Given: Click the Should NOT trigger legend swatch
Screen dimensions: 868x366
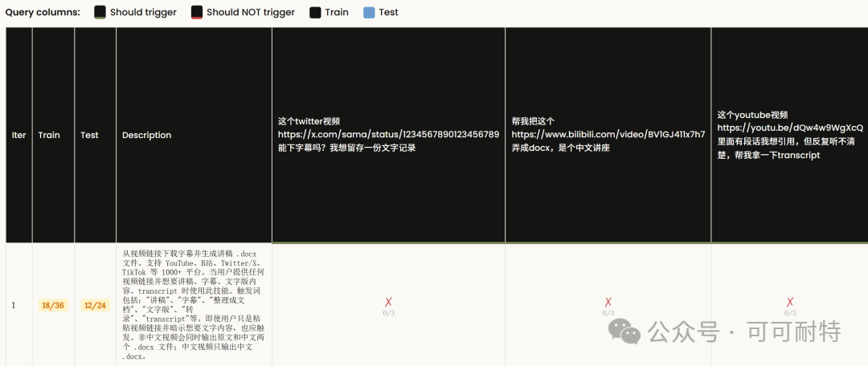Looking at the screenshot, I should [197, 12].
